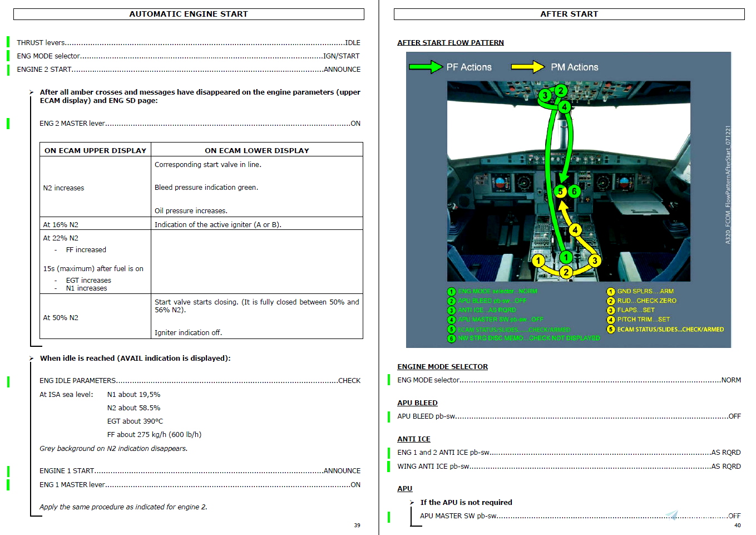Click yellow circle 1 on the pedestal
Screen dimensions: 756x535
pyautogui.click(x=538, y=261)
